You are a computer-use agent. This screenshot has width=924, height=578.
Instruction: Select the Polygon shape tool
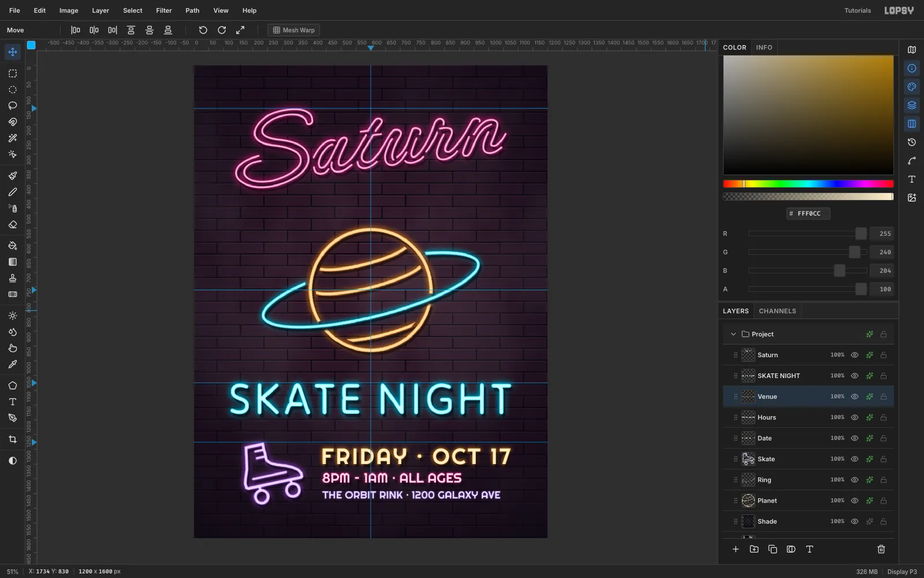[12, 386]
